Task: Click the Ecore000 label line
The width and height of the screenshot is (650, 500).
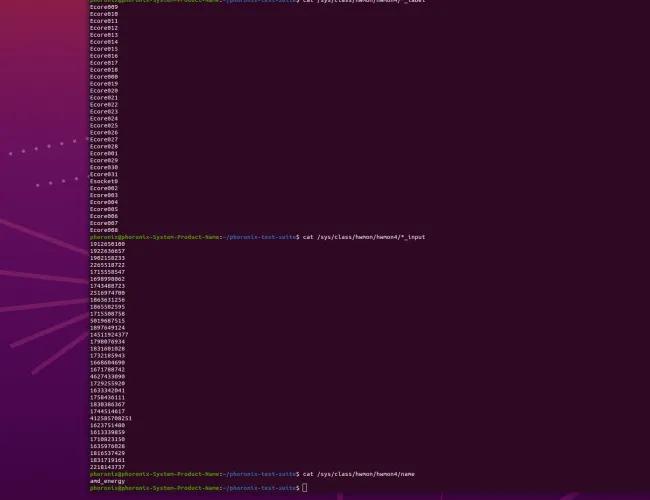Action: pos(104,77)
